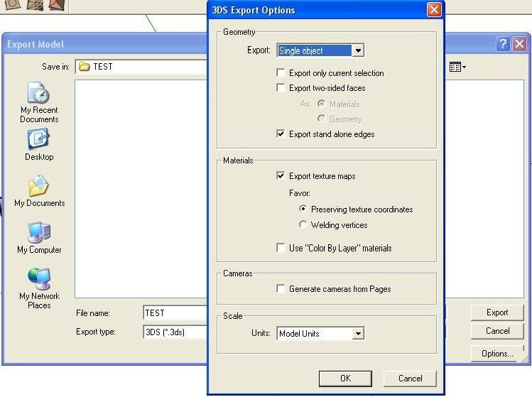This screenshot has width=532, height=397.
Task: Open My Recent Documents shortcut
Action: click(38, 102)
